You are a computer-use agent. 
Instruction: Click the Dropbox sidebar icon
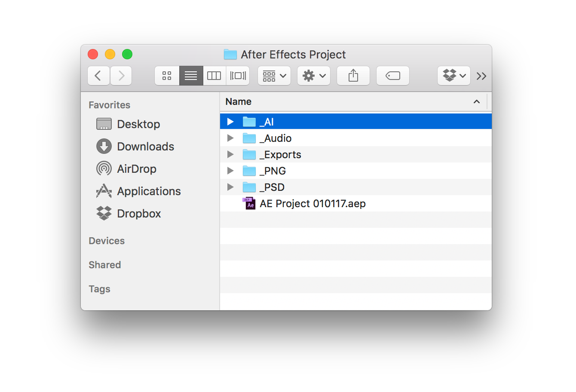(104, 214)
